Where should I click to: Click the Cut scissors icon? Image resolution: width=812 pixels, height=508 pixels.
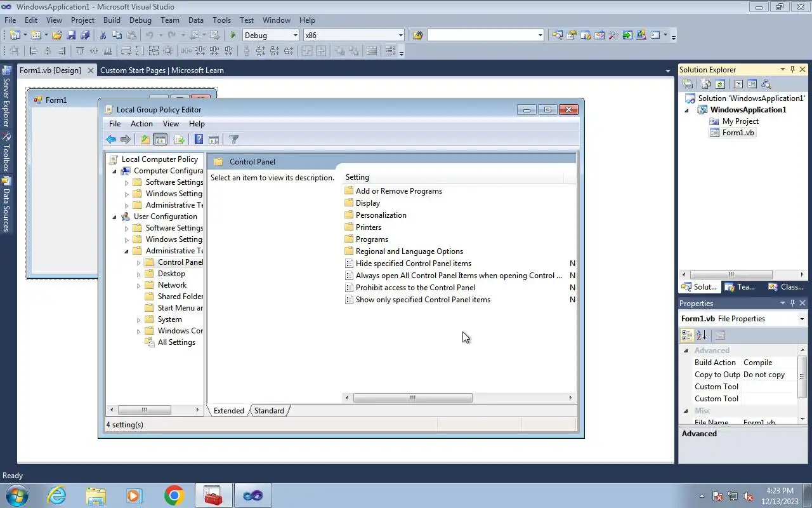(103, 36)
